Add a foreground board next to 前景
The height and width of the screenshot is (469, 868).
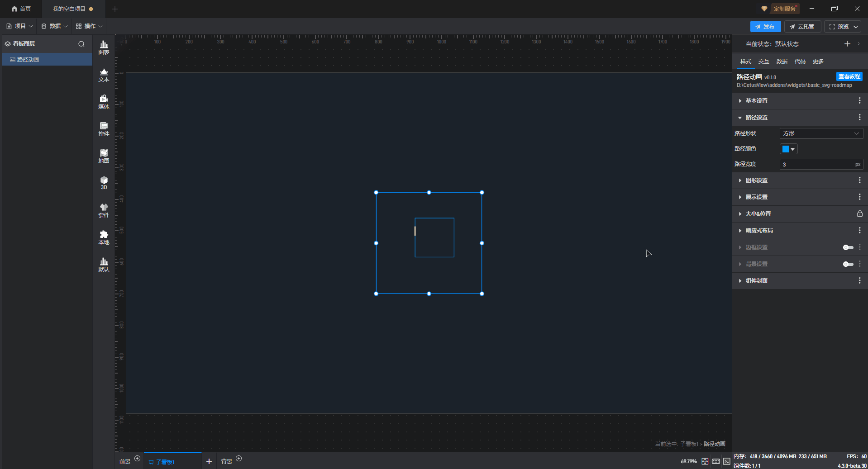click(137, 459)
